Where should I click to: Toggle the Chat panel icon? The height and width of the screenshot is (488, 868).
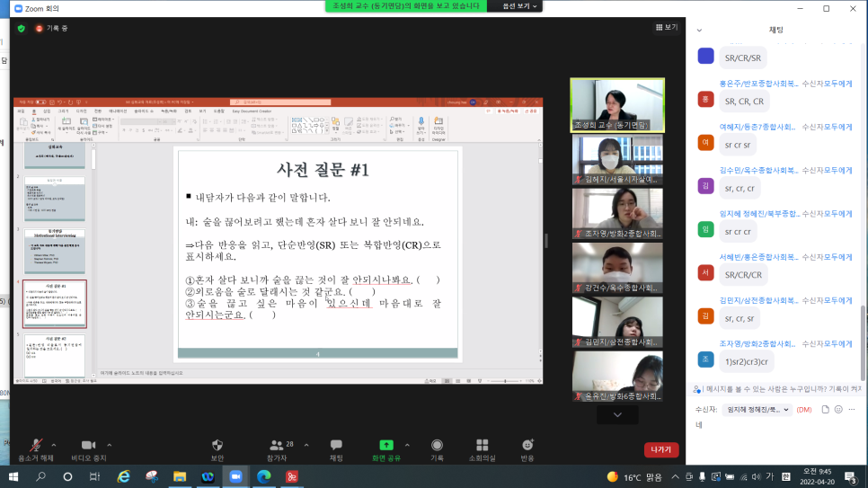[x=336, y=446]
